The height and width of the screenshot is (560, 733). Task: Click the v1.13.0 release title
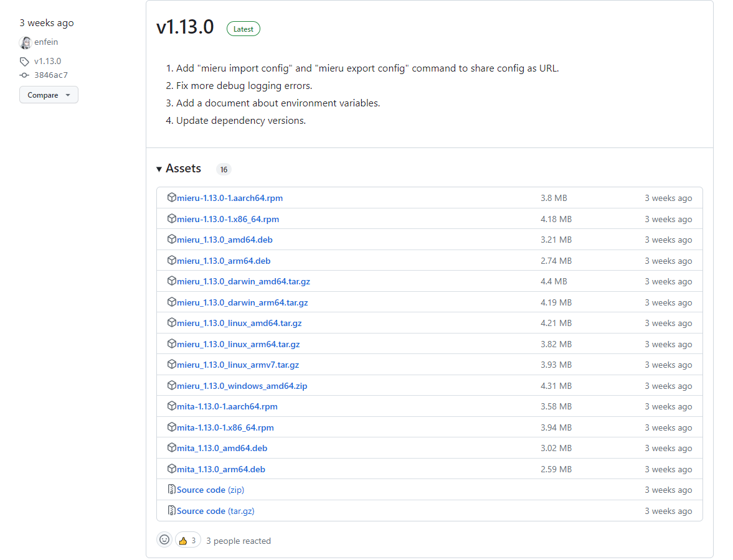(185, 27)
